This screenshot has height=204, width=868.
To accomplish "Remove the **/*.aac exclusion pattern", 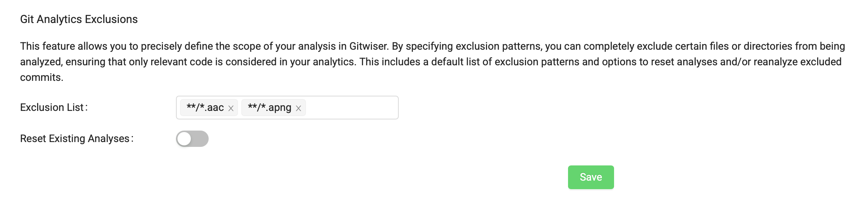I will [x=231, y=108].
